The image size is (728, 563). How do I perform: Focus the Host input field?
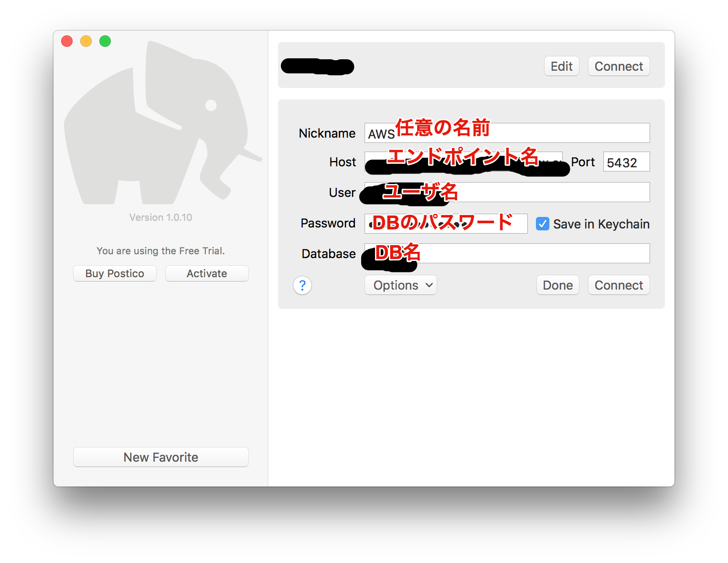[x=463, y=162]
